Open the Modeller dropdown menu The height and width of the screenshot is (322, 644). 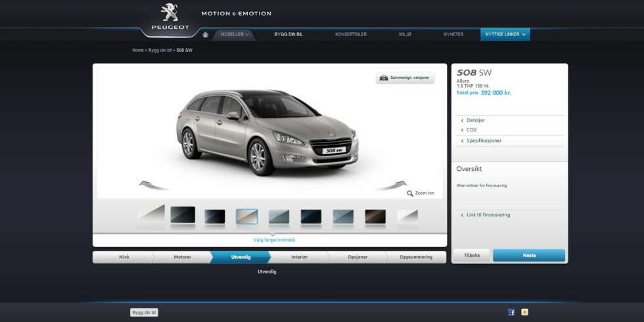tap(235, 34)
